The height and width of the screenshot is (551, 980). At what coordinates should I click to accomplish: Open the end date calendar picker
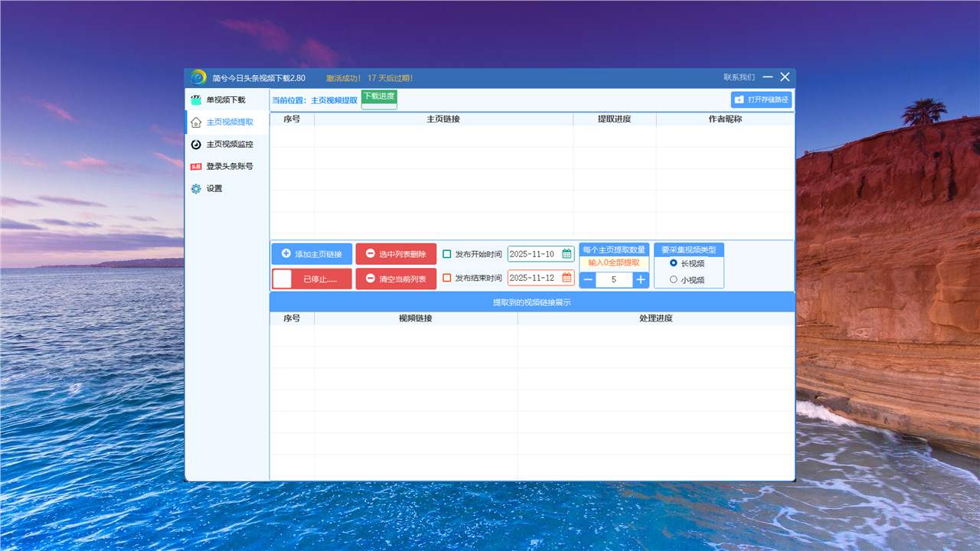click(x=567, y=278)
